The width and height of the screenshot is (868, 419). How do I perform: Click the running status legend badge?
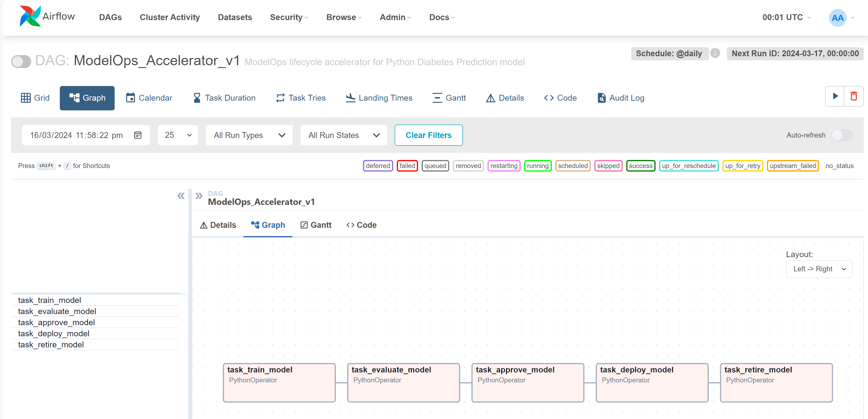tap(537, 166)
